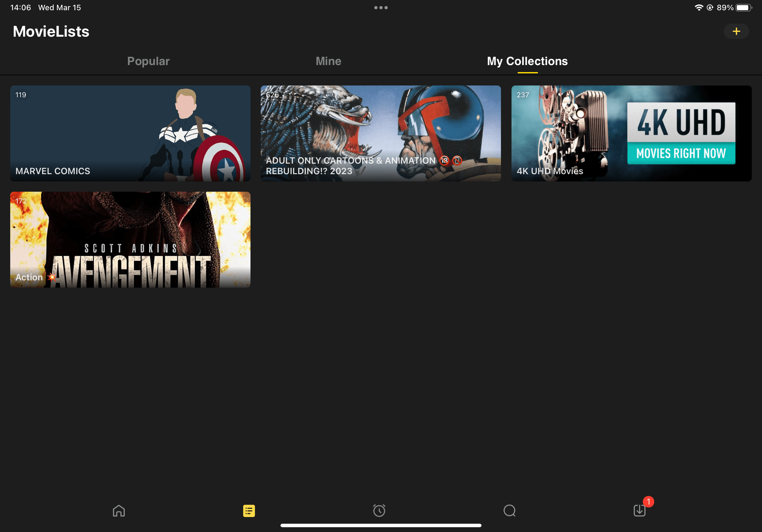This screenshot has height=532, width=762.
Task: Tap the clock showing 14:06 in status bar
Action: coord(20,7)
